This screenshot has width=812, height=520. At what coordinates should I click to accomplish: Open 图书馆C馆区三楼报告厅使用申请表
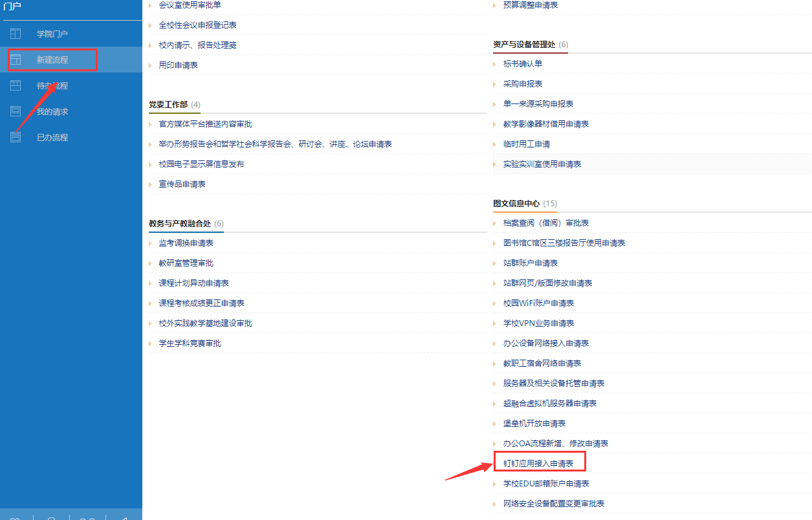coord(564,243)
